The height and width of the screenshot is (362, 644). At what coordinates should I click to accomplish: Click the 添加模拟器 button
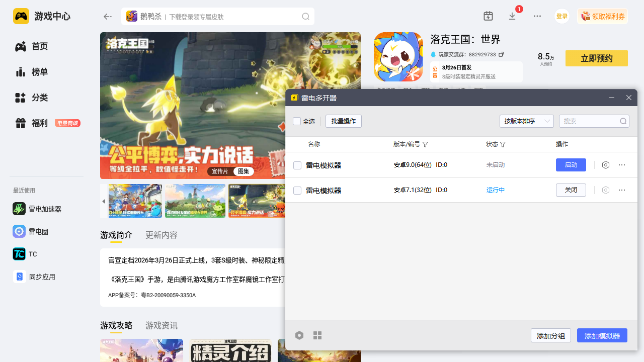(x=602, y=336)
